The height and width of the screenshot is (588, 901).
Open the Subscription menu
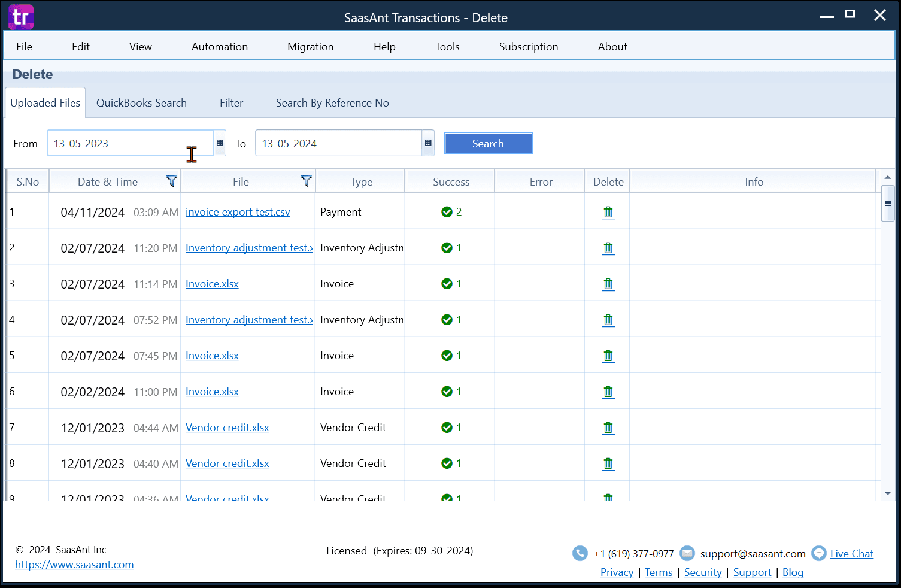[529, 47]
